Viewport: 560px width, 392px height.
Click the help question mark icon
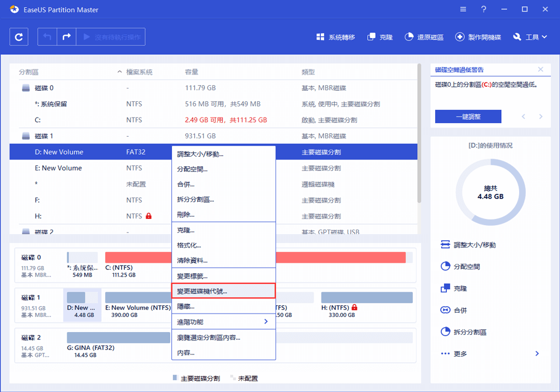click(x=484, y=10)
